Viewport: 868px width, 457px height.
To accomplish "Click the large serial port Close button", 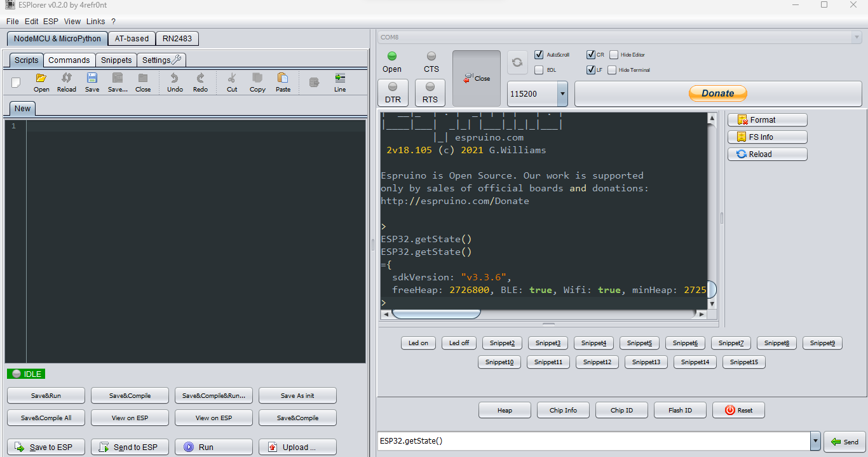I will pos(477,78).
